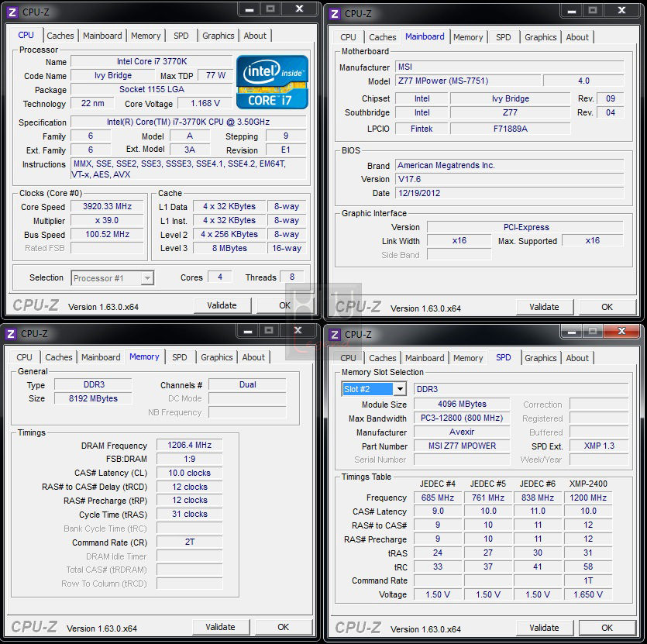Select About tab in the Mainboard window

[577, 37]
